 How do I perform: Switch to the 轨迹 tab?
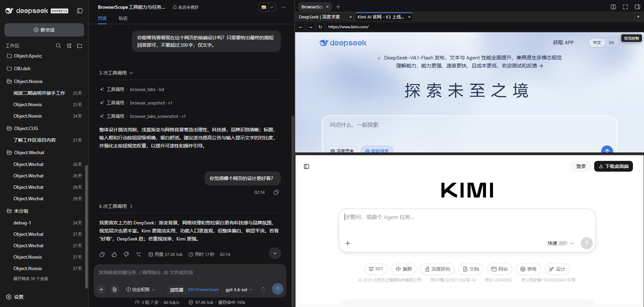[123, 18]
